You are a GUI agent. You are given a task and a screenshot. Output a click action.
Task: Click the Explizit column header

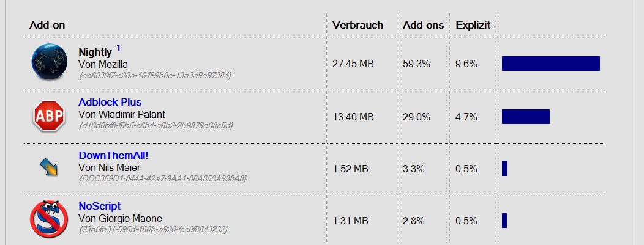point(472,26)
